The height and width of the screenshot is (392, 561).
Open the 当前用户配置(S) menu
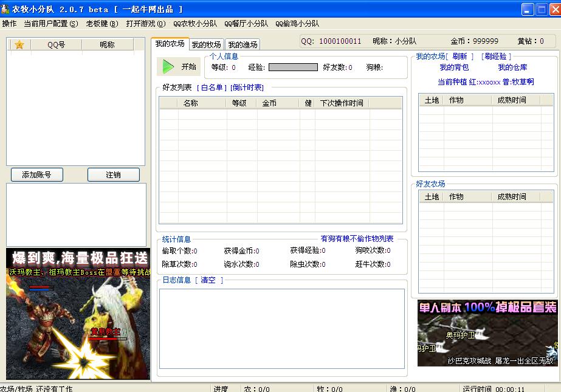(51, 24)
